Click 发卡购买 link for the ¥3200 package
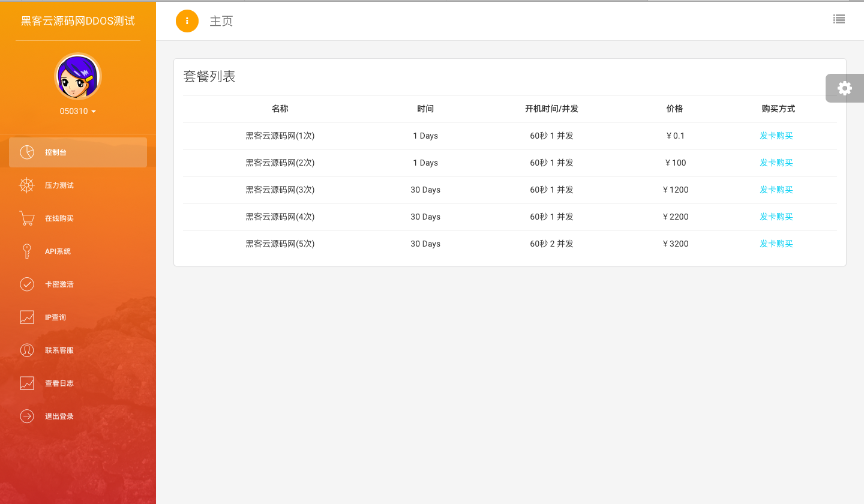 coord(776,244)
